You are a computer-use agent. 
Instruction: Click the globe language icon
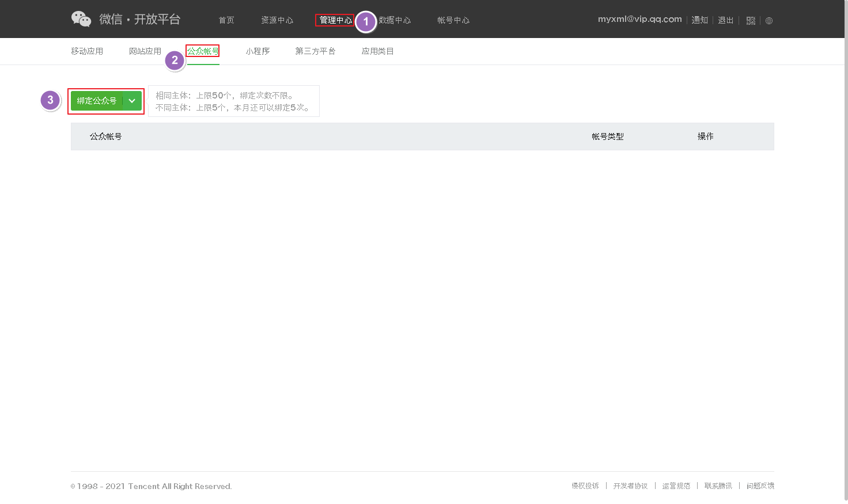tap(769, 21)
